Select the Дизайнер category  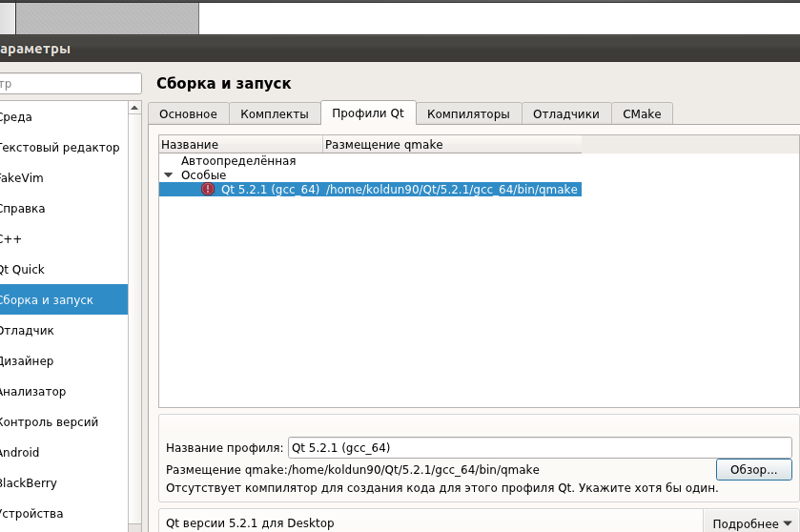[63, 361]
